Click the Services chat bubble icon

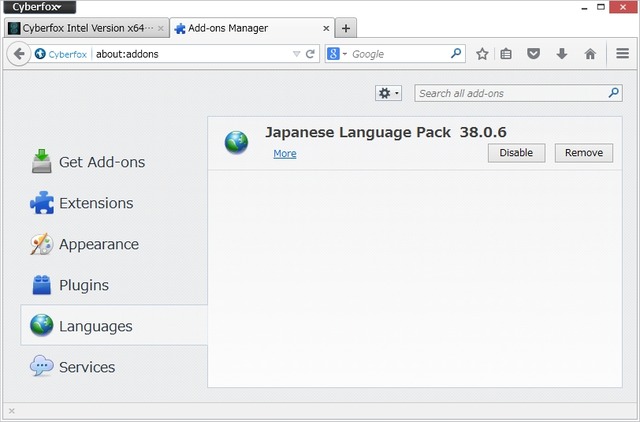(42, 366)
